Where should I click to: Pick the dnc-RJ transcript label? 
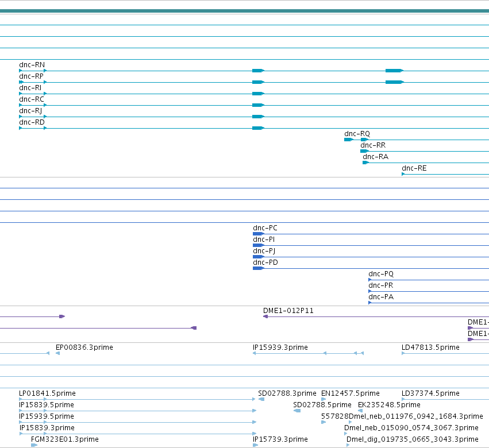[x=30, y=111]
